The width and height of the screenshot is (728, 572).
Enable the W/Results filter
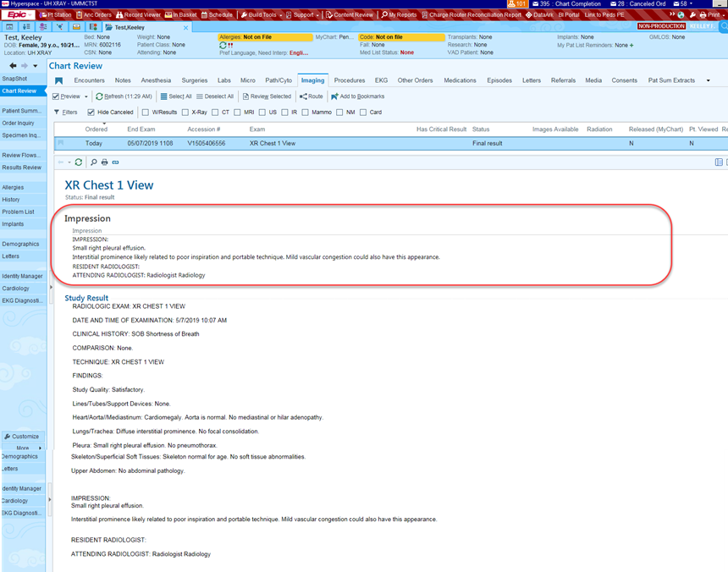[x=146, y=113]
